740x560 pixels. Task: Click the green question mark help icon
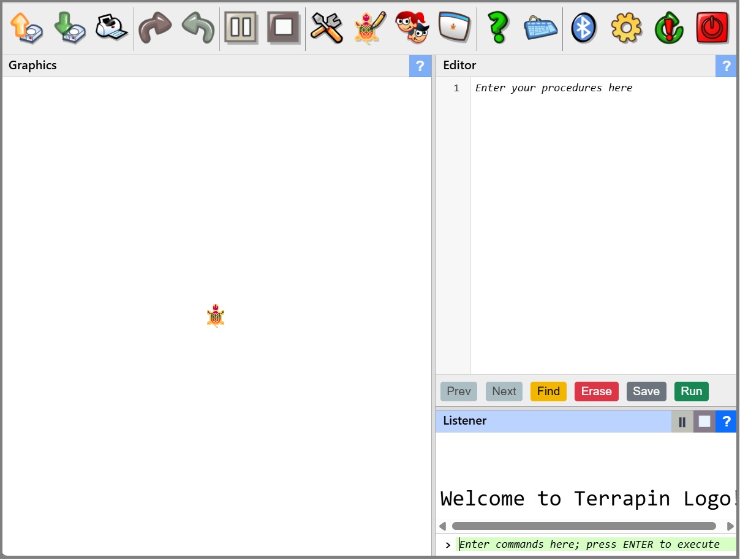coord(497,28)
